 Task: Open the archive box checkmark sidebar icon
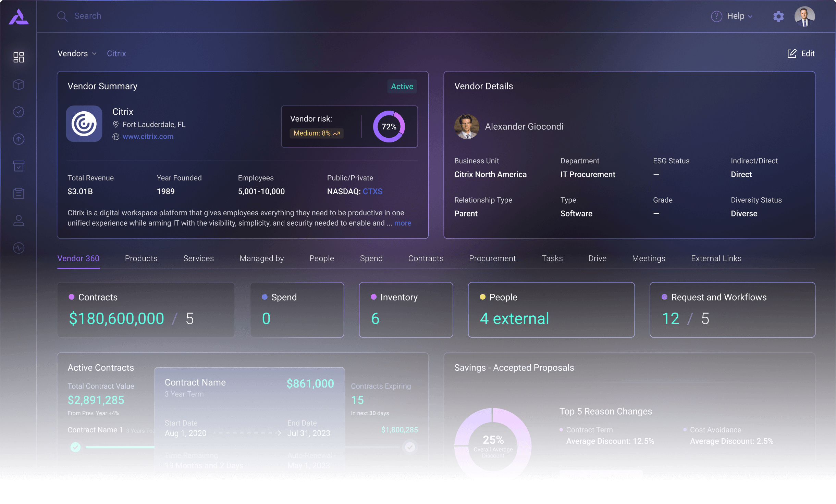(19, 166)
